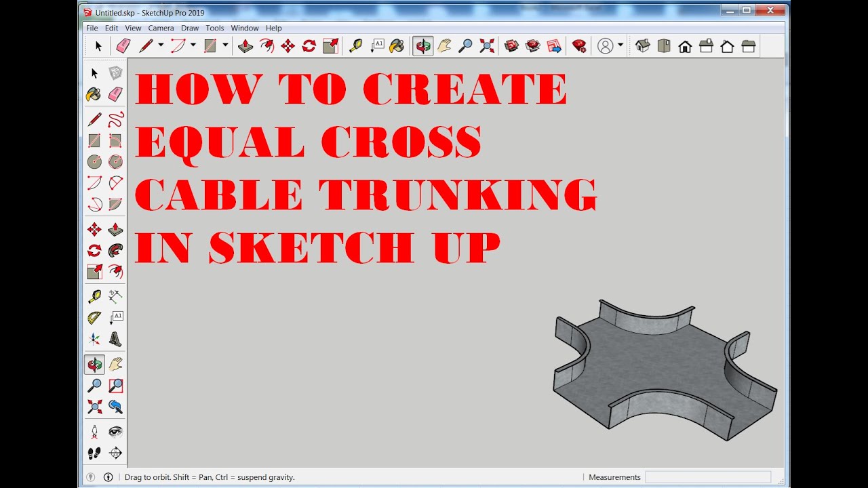868x488 pixels.
Task: Open the Tools menu
Action: tap(214, 28)
